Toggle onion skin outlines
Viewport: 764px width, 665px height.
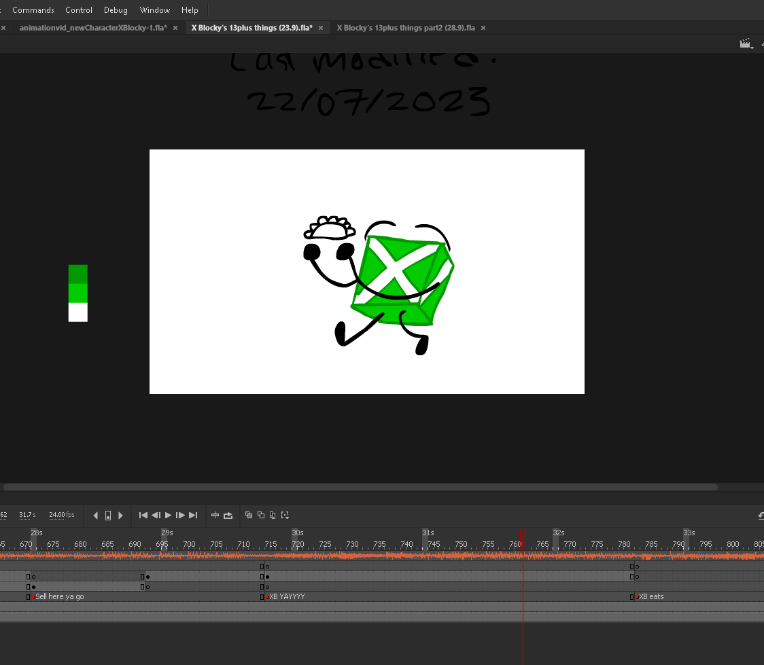click(x=261, y=515)
